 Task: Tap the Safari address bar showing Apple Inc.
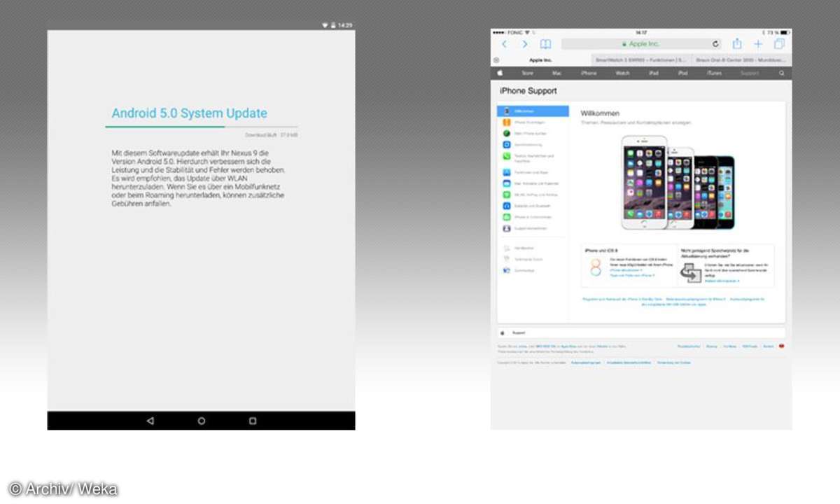(x=641, y=44)
